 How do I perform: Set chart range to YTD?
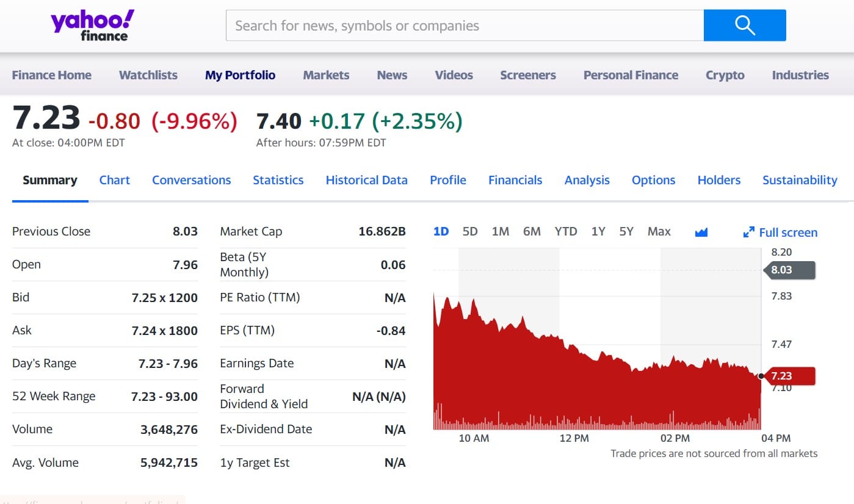[565, 232]
